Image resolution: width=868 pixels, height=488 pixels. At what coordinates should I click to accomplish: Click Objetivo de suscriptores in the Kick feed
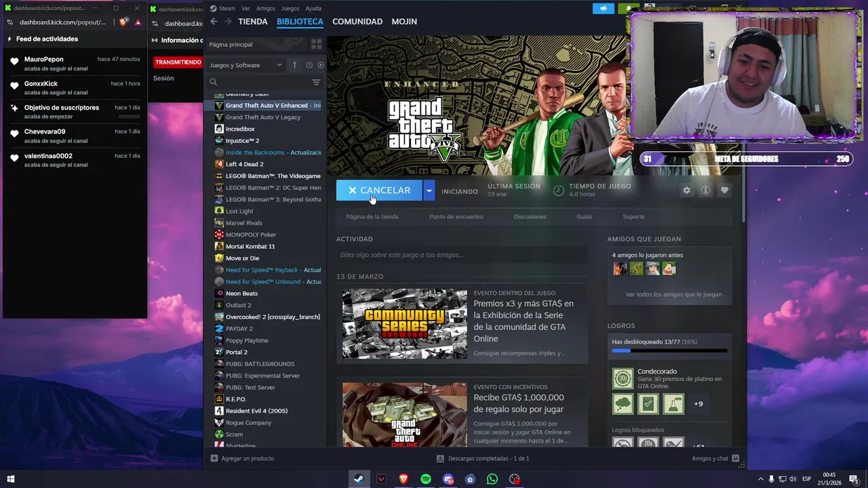click(x=62, y=108)
